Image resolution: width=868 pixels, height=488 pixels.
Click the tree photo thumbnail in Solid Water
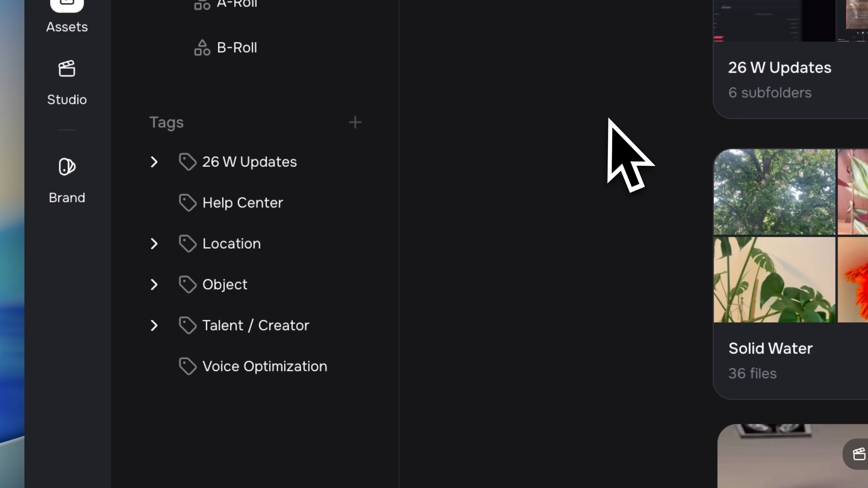774,192
